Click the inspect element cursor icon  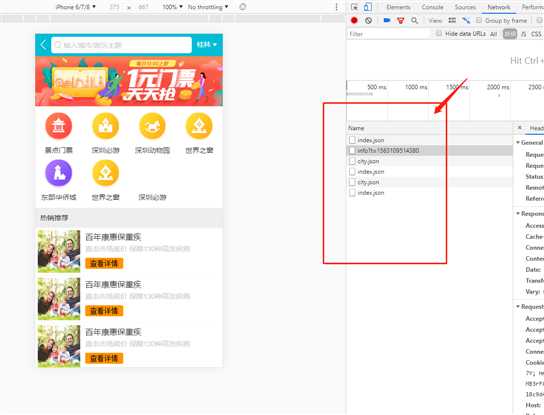tap(354, 7)
